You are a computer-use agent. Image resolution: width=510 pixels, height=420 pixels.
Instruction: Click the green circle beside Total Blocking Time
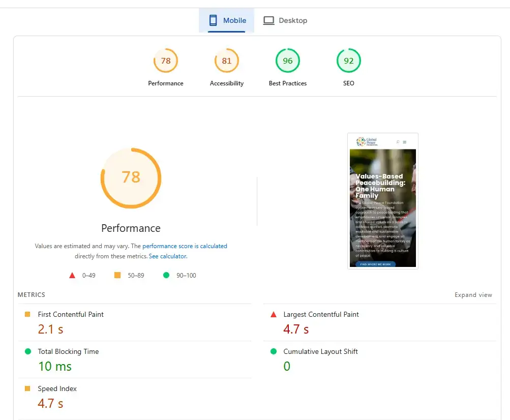(28, 352)
